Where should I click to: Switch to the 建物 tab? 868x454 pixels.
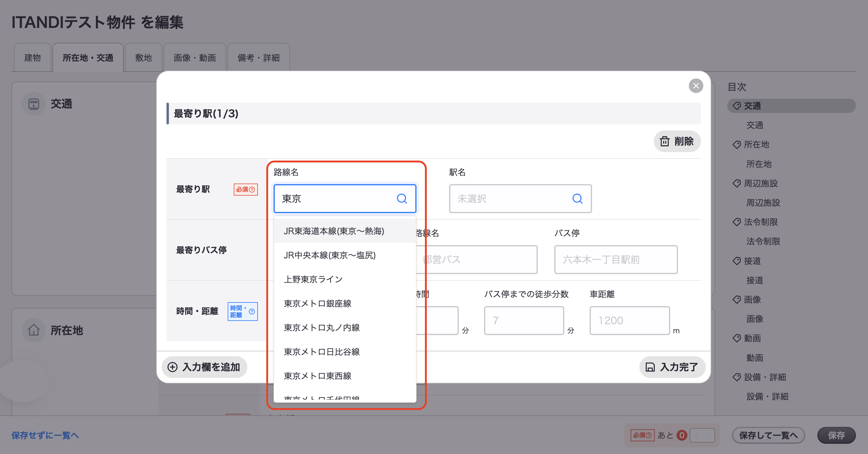[x=32, y=58]
